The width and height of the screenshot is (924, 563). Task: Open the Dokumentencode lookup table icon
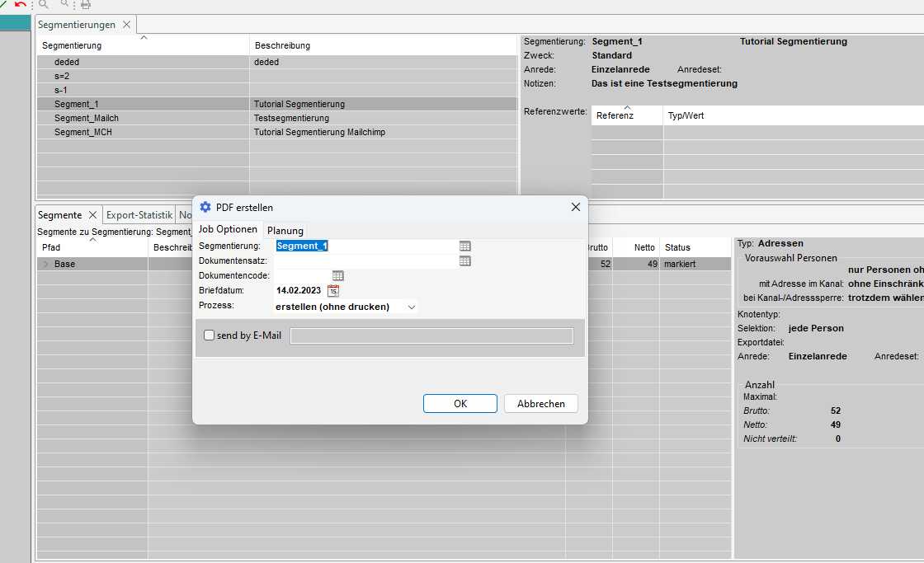pyautogui.click(x=337, y=275)
